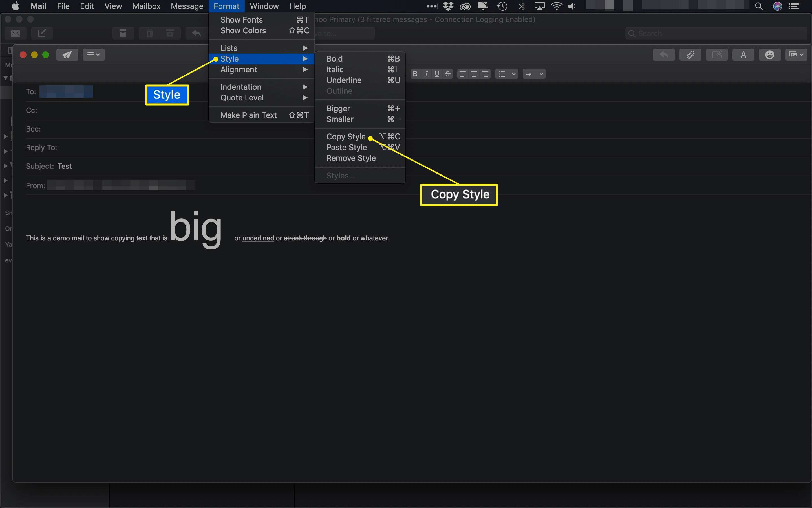This screenshot has height=508, width=812.
Task: Click the Wi-Fi status icon
Action: (x=557, y=6)
